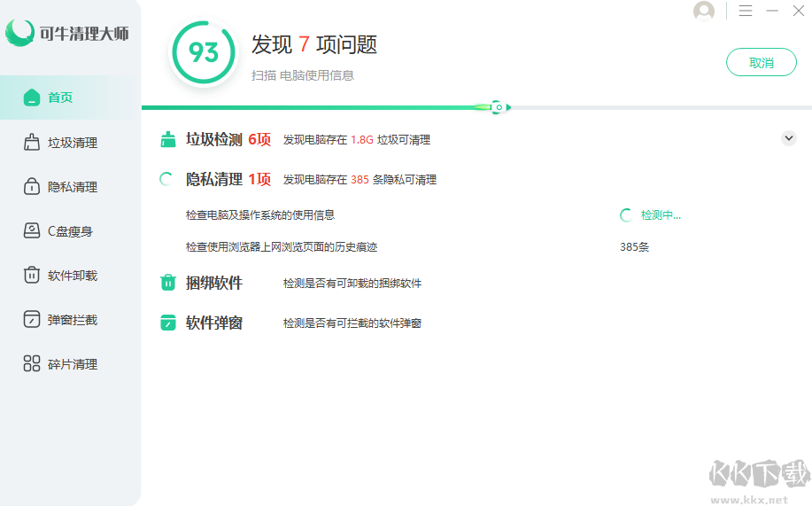This screenshot has height=506, width=812.
Task: Click 检查使用浏览器上网浏览页面的历史痕迹 row
Action: (x=282, y=246)
